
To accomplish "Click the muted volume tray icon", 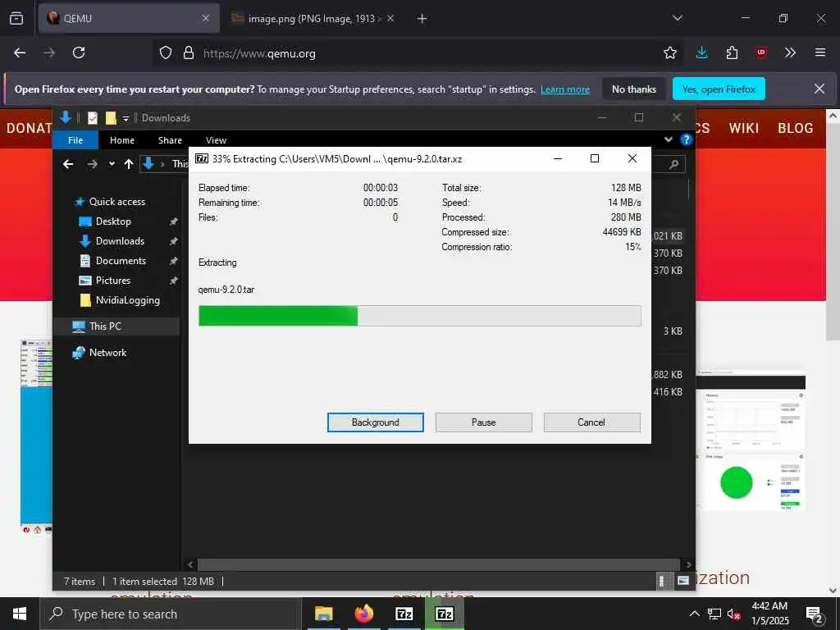I will coord(734,614).
